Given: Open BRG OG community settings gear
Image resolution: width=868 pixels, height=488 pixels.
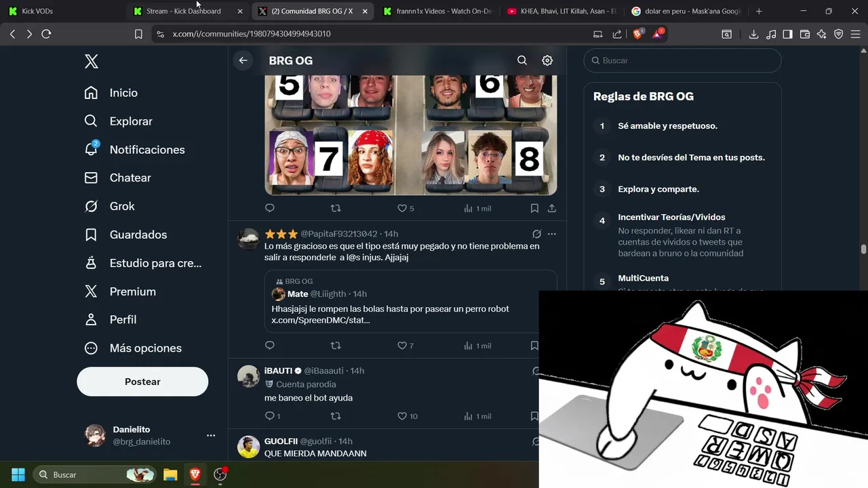Looking at the screenshot, I should tap(547, 60).
